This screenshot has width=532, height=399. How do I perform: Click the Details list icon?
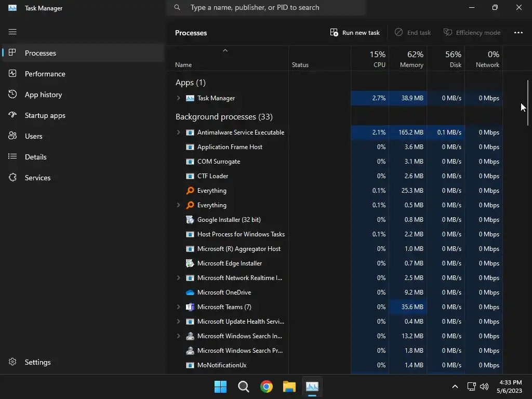point(12,156)
